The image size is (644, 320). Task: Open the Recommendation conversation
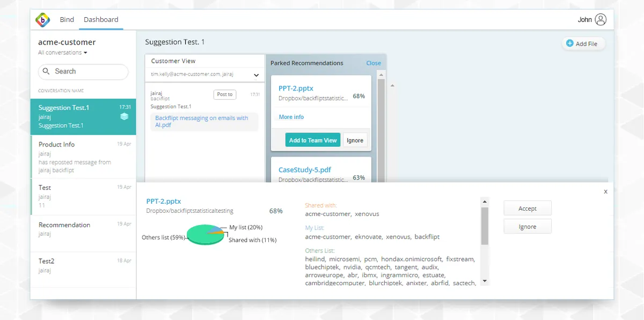83,233
